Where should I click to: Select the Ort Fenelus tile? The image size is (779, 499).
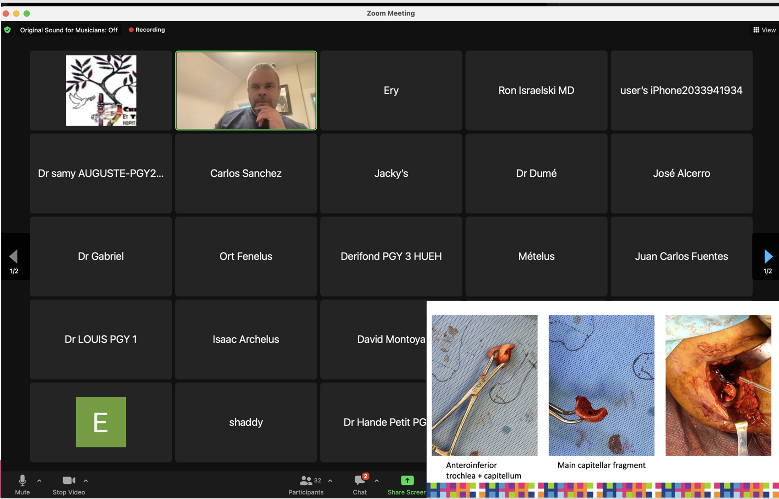point(246,256)
